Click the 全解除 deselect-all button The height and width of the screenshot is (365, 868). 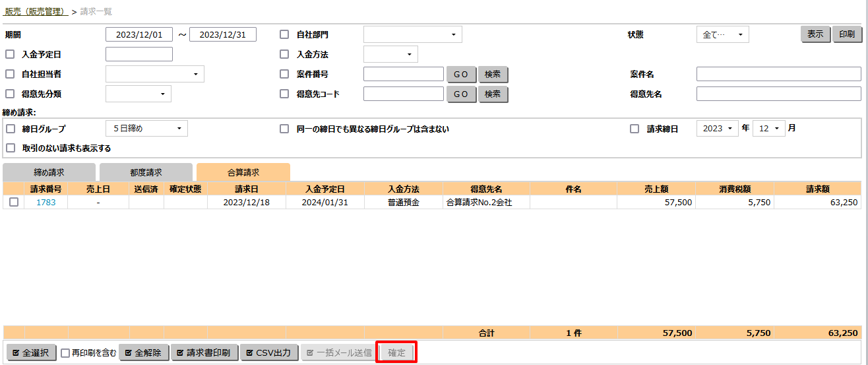tap(144, 353)
